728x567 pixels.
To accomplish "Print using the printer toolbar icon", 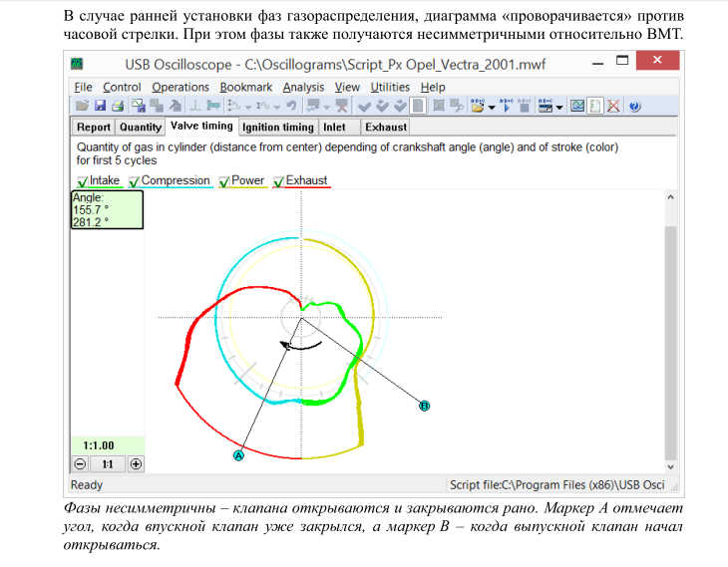I will (118, 106).
